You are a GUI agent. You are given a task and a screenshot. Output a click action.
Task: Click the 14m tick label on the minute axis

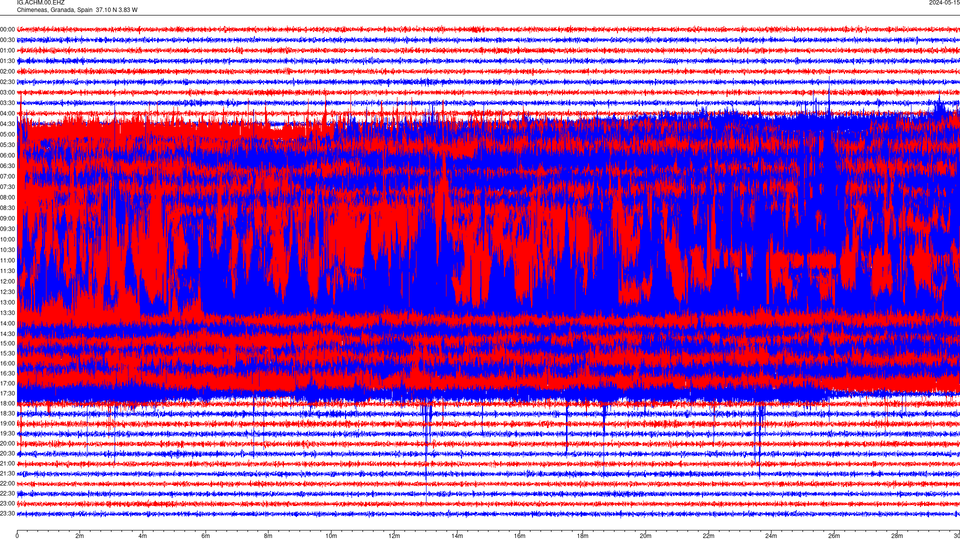click(457, 536)
